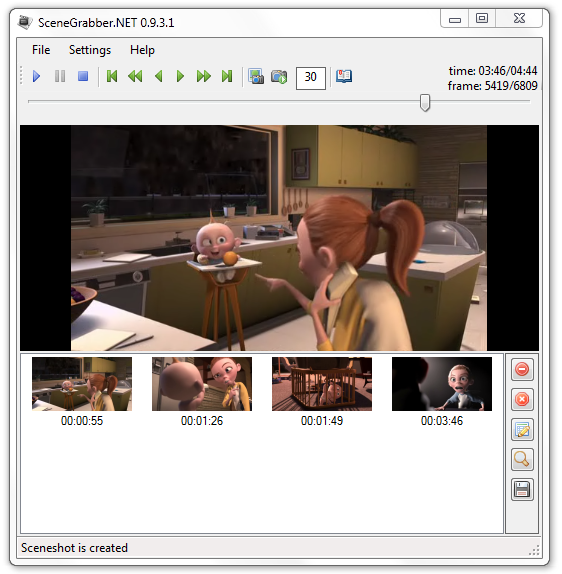Image resolution: width=562 pixels, height=574 pixels.
Task: Open the book help icon in toolbar
Action: point(344,77)
